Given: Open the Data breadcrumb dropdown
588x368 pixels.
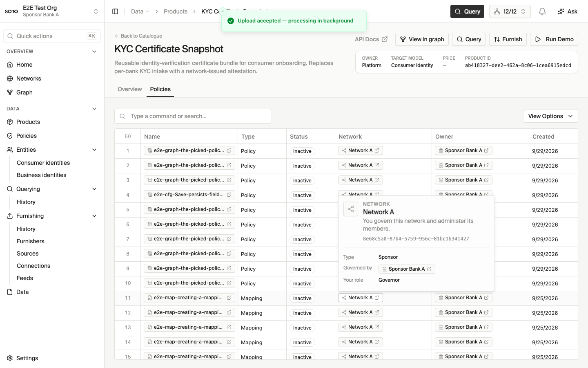Looking at the screenshot, I should coord(140,11).
